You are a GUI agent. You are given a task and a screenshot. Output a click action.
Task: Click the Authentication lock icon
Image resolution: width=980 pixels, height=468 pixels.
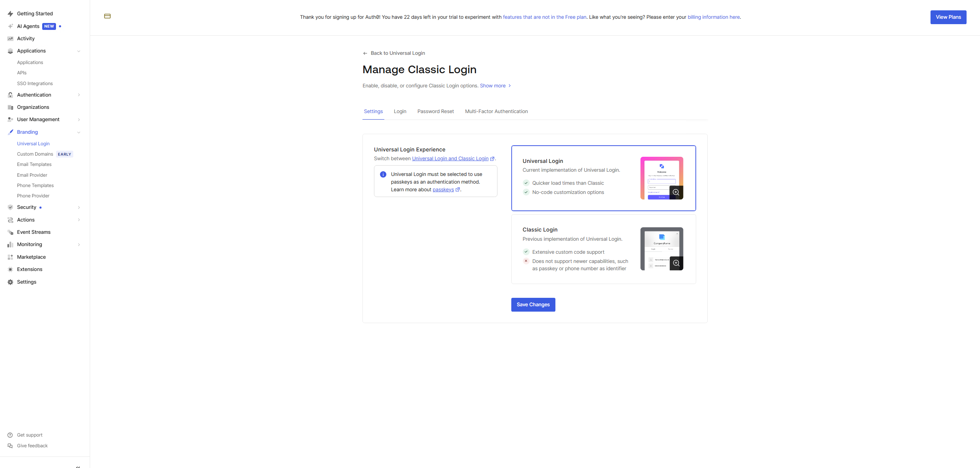(x=10, y=95)
